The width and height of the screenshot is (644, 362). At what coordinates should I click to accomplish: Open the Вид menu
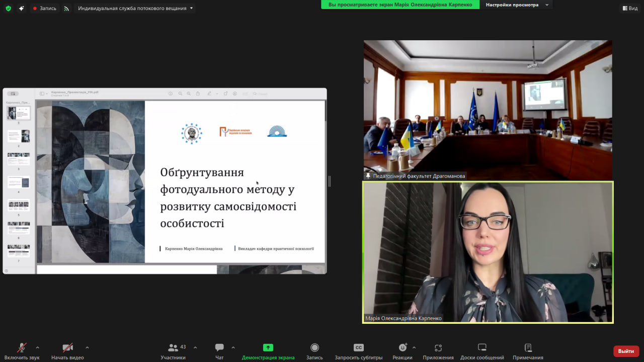point(630,8)
